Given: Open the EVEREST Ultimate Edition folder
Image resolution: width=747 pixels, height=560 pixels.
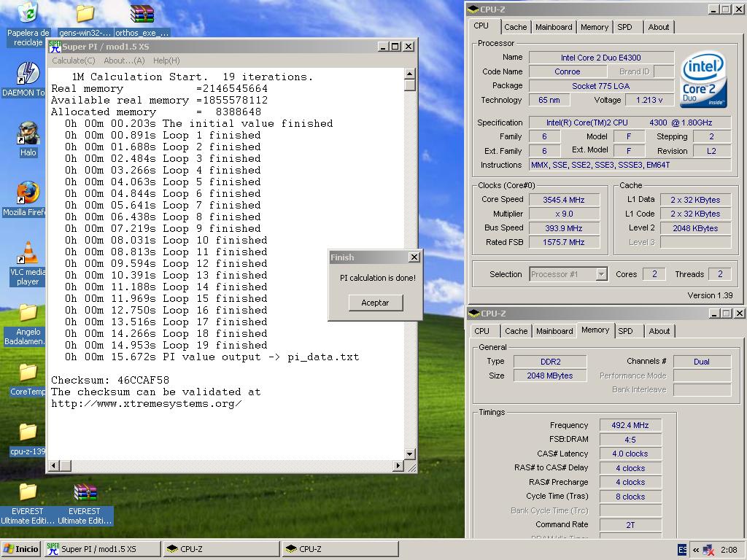Looking at the screenshot, I should pos(28,492).
